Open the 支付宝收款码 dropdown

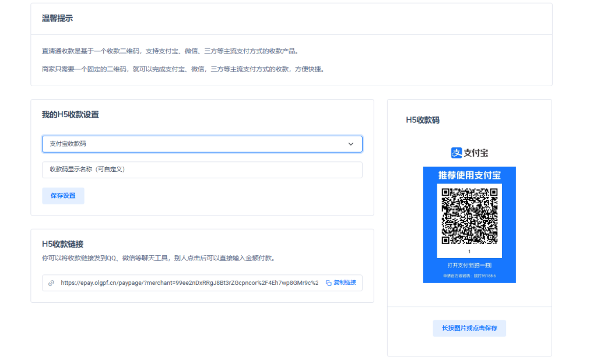click(x=202, y=144)
